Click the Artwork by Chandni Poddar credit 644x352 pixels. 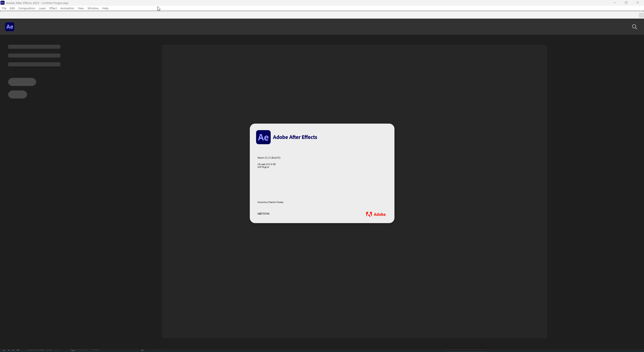tap(270, 202)
